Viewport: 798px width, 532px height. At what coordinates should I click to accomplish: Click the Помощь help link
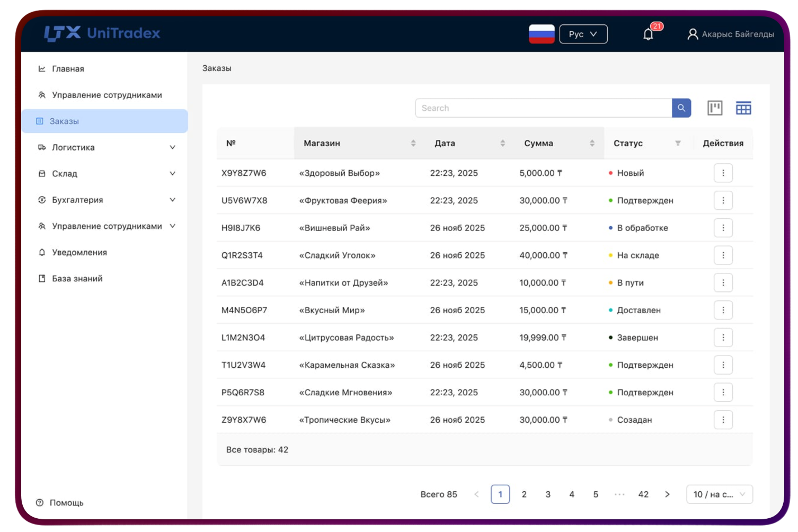pos(66,502)
